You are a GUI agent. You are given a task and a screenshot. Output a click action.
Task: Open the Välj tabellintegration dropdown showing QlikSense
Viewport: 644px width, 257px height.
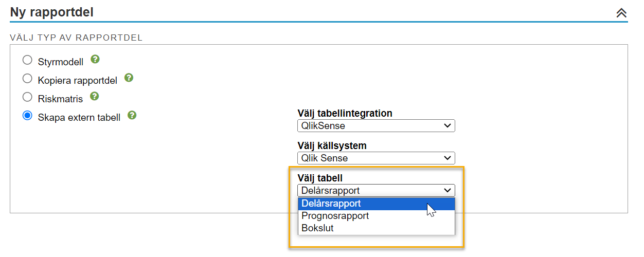click(x=376, y=126)
